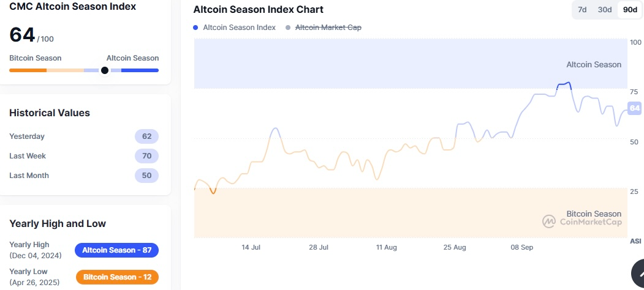Click the blue Altcoin Season bar segment
The image size is (644, 290).
140,70
